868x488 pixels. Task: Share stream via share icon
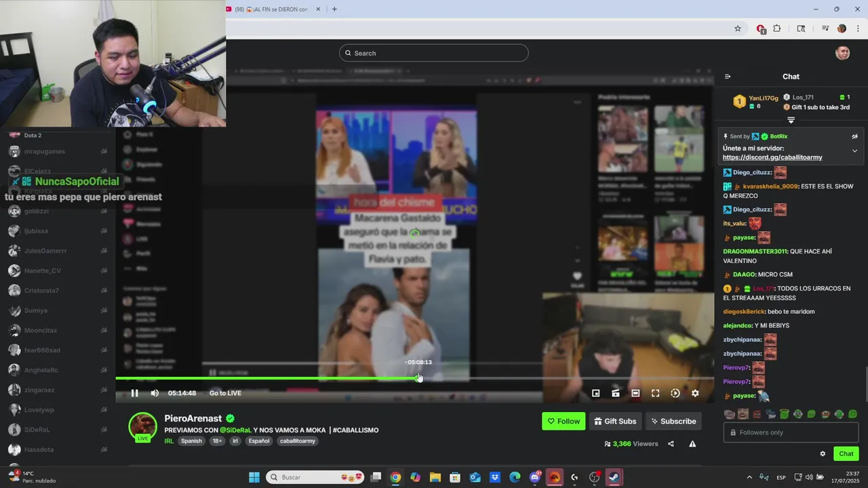click(671, 444)
